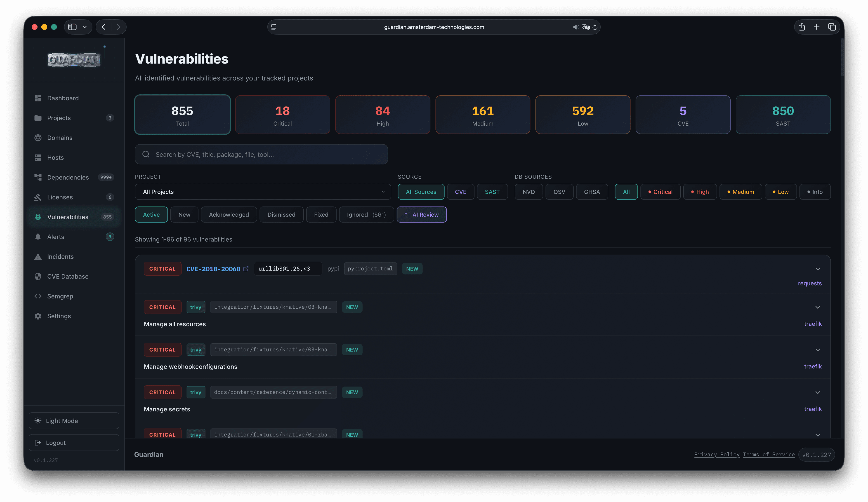The width and height of the screenshot is (868, 502).
Task: Click the Dependencies tree icon
Action: (38, 177)
